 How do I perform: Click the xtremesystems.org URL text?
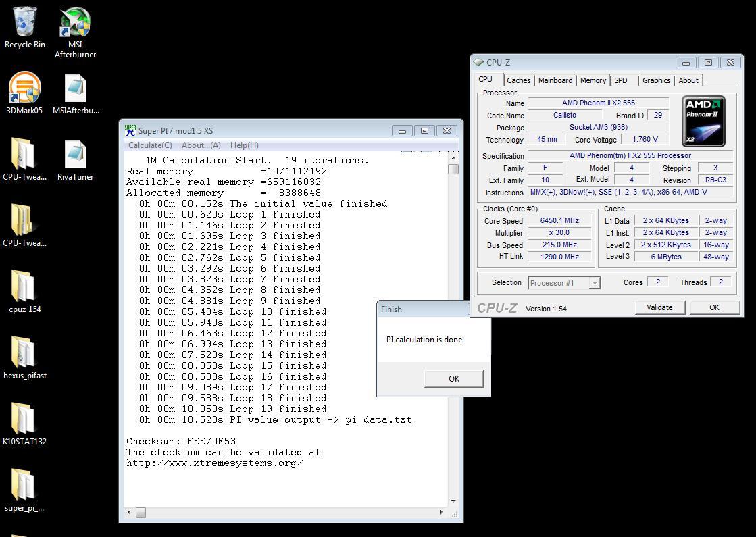pyautogui.click(x=215, y=463)
